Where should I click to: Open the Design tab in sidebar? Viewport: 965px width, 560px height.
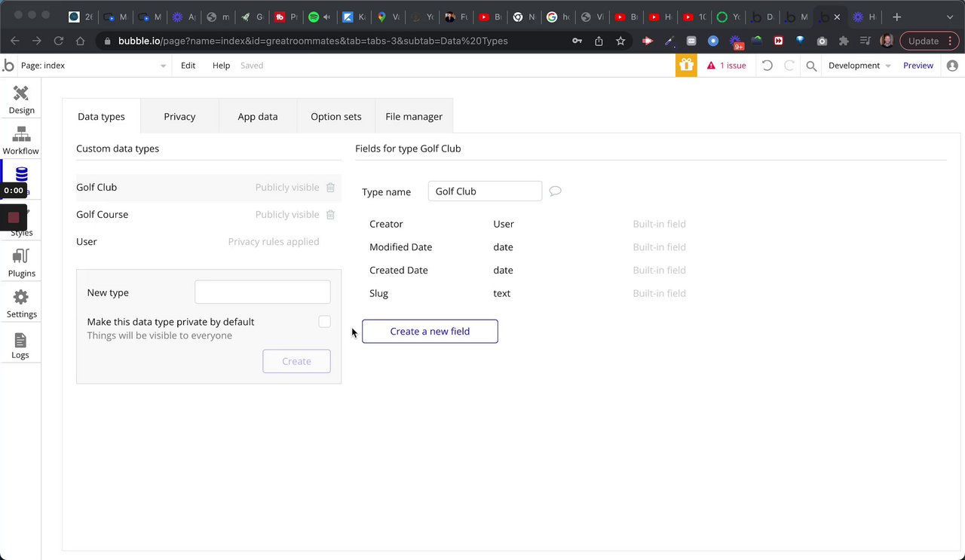(x=21, y=99)
